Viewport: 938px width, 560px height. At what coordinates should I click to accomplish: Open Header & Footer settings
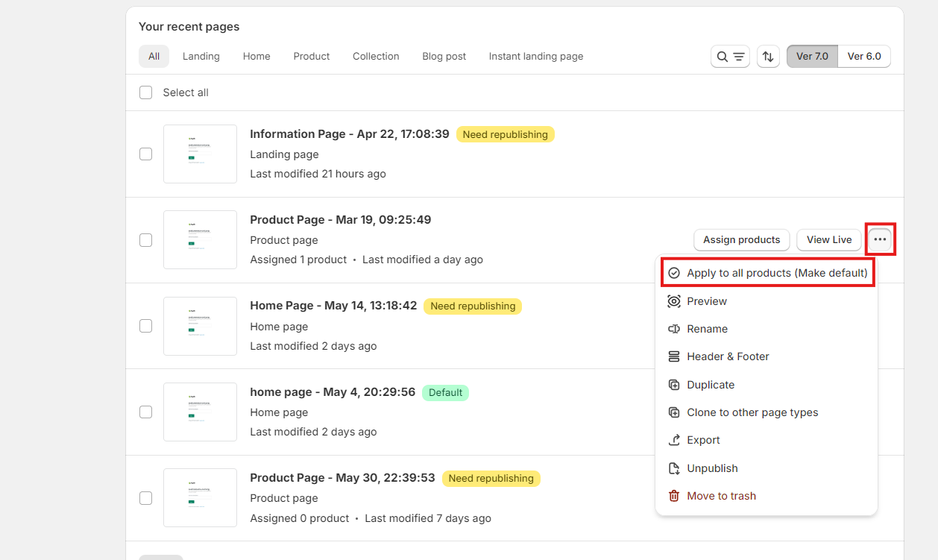727,356
